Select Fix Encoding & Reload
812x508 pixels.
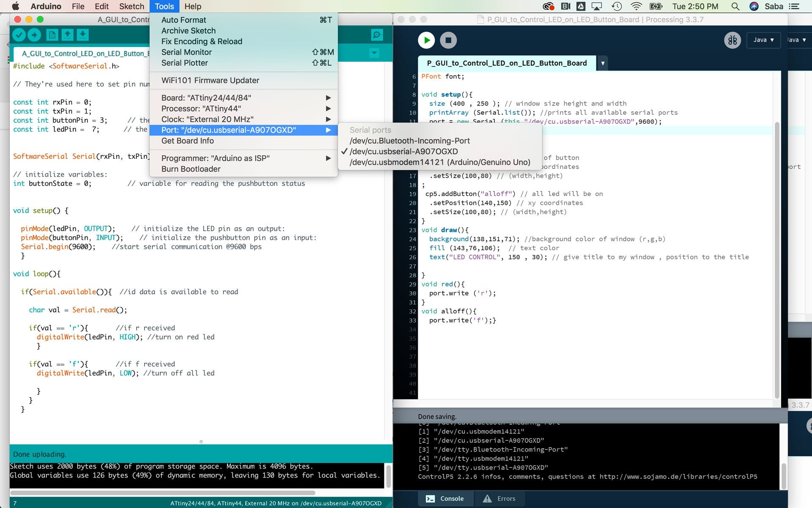[244, 41]
